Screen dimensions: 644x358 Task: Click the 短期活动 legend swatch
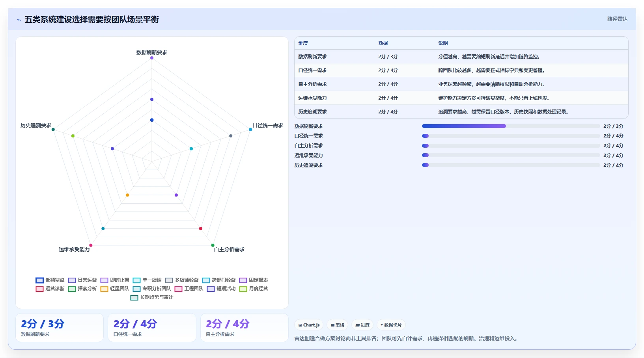coord(211,289)
